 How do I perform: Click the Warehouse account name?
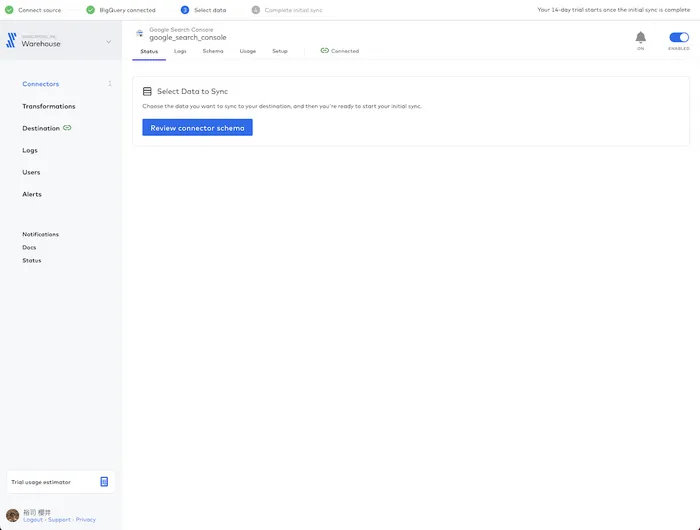(41, 44)
